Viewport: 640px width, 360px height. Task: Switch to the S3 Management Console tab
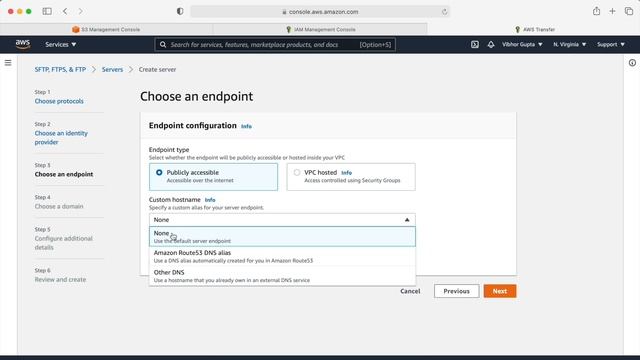pyautogui.click(x=106, y=29)
